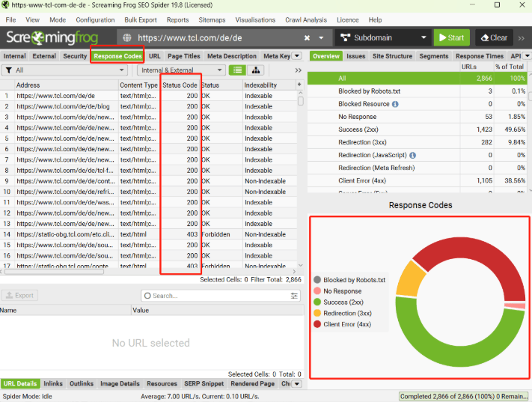Expand the hidden right-panel tabs with double chevron

298,70
